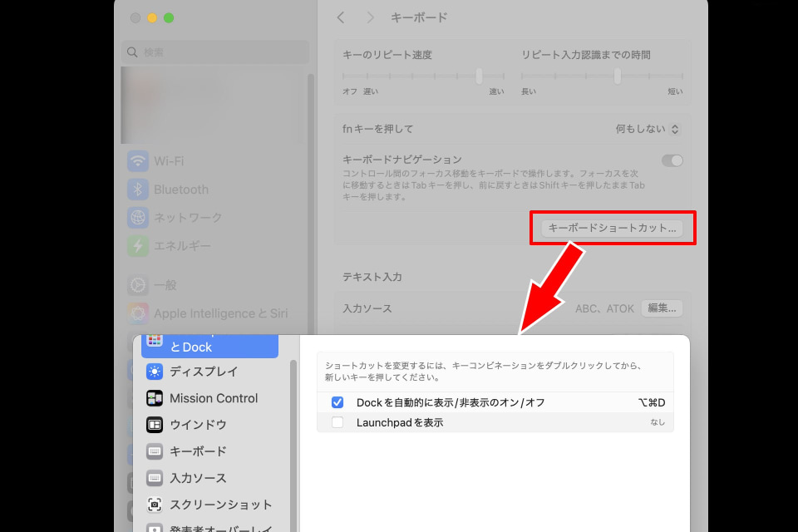Open Bluetooth icon in sidebar
This screenshot has height=532, width=798.
pyautogui.click(x=138, y=190)
